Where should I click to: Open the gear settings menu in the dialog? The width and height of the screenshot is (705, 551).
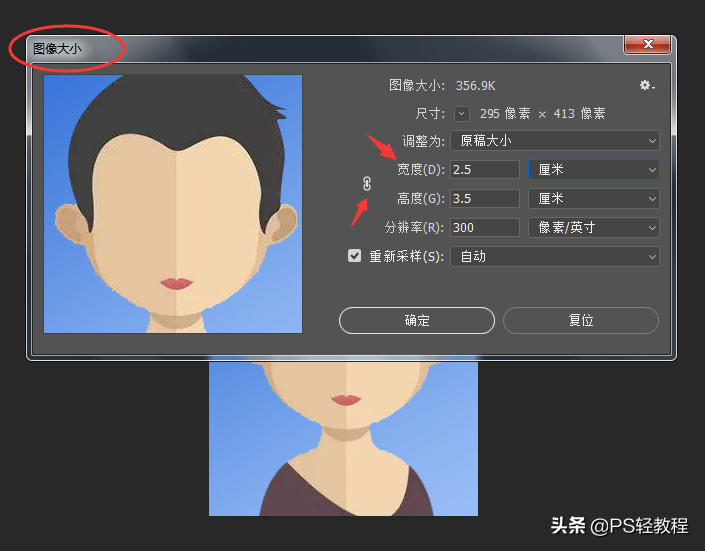click(646, 86)
